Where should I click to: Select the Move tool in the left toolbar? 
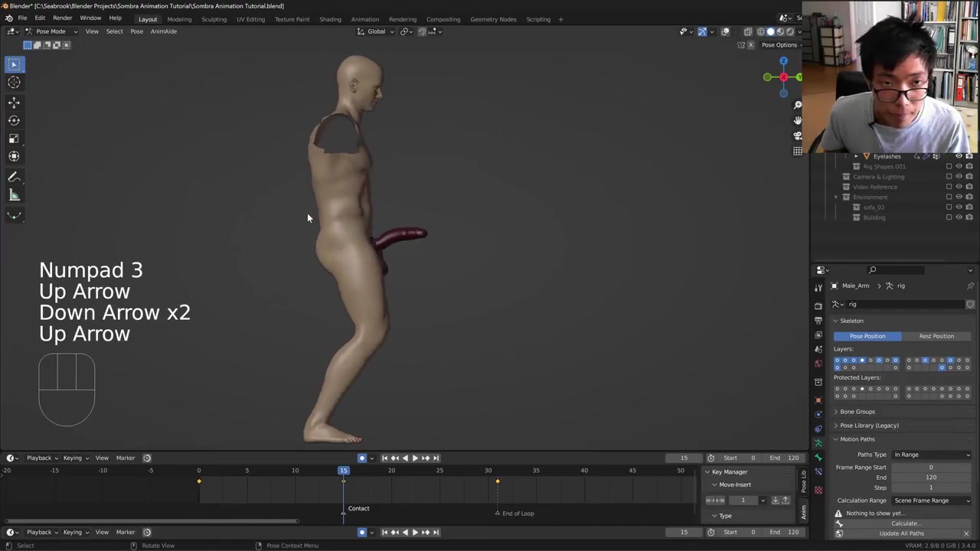point(14,103)
